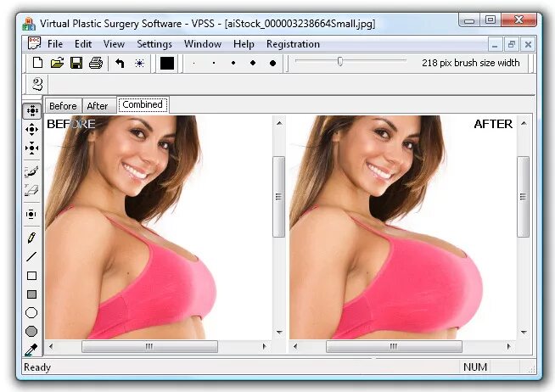Image resolution: width=555 pixels, height=392 pixels.
Task: Switch to the Before tab
Action: click(x=63, y=106)
